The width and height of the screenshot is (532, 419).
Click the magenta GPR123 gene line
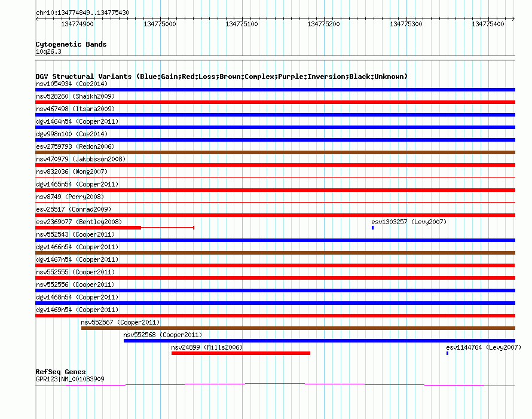pyautogui.click(x=275, y=384)
